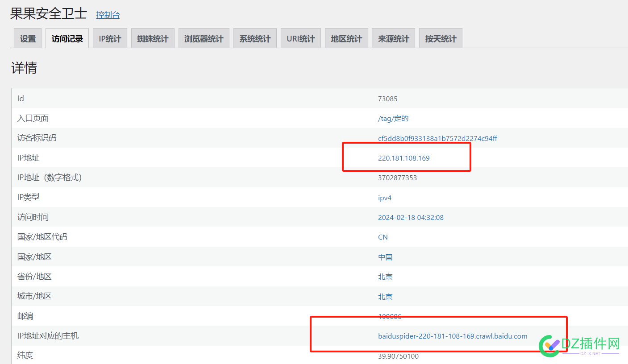This screenshot has height=364, width=628.
Task: Click the 省份/地区 label
Action: (34, 277)
